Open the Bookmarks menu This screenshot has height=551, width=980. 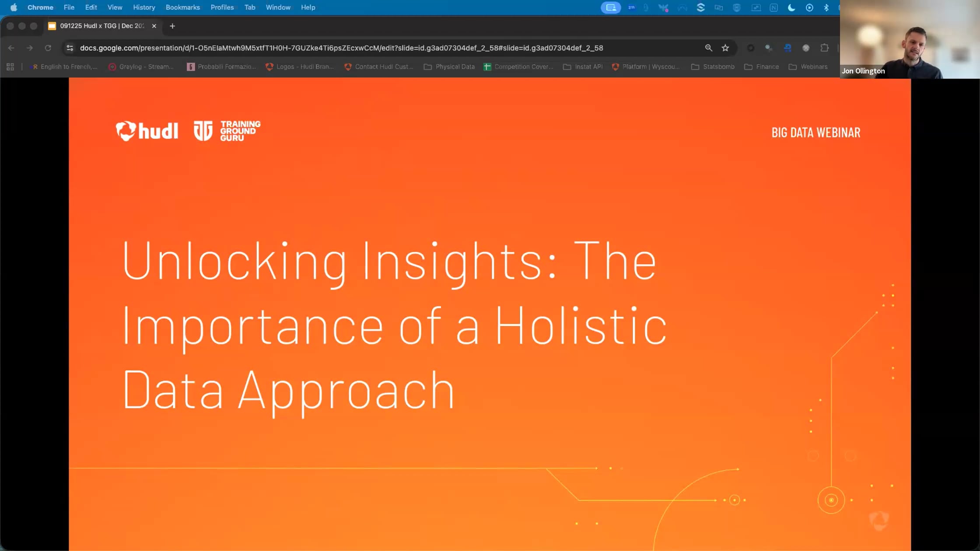click(x=183, y=7)
